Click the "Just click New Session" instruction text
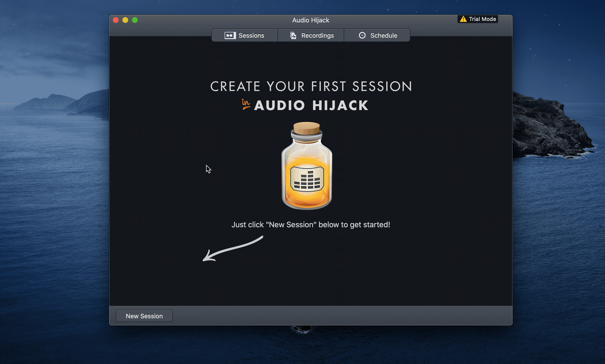Screen dimensions: 605x364 pos(310,225)
